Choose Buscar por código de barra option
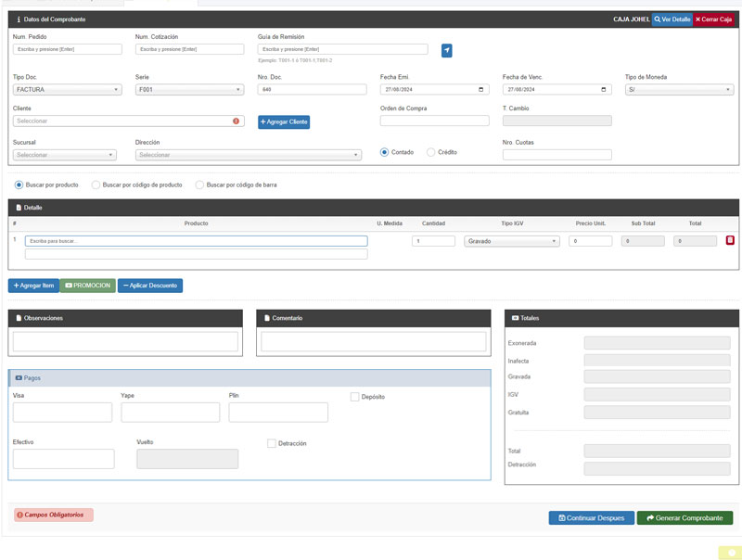 click(x=199, y=185)
